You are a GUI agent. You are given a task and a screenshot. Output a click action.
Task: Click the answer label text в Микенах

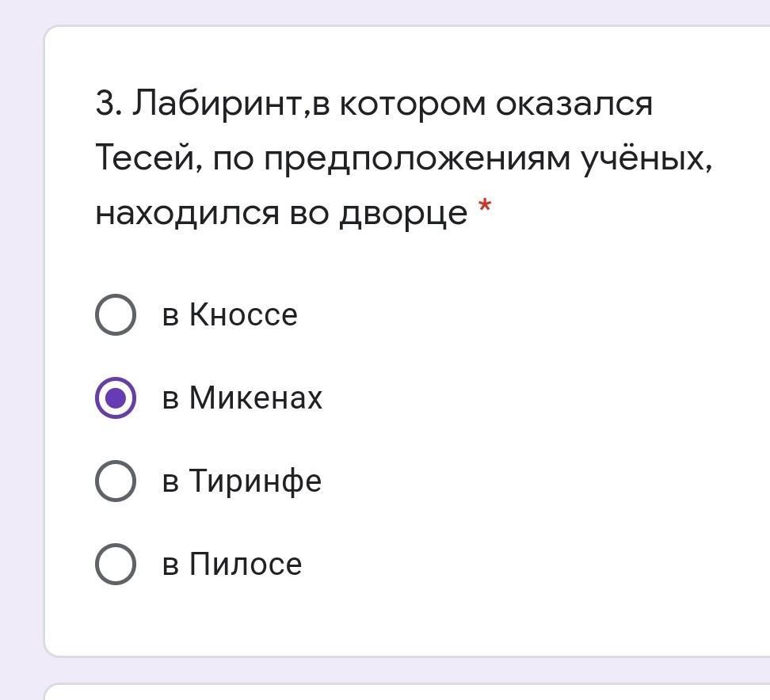tap(242, 398)
